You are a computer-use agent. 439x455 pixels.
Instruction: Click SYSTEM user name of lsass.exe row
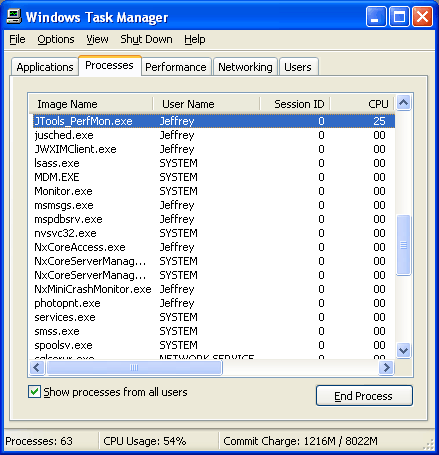pyautogui.click(x=178, y=163)
